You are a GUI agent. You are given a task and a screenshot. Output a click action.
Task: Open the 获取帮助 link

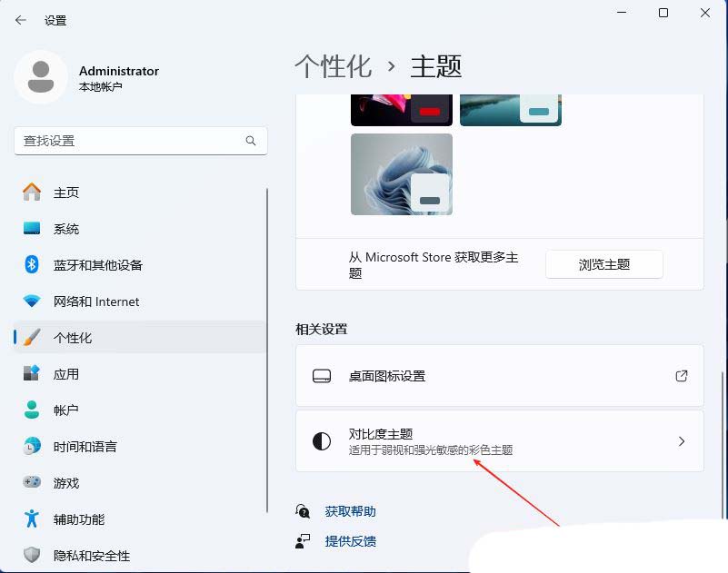pyautogui.click(x=350, y=511)
